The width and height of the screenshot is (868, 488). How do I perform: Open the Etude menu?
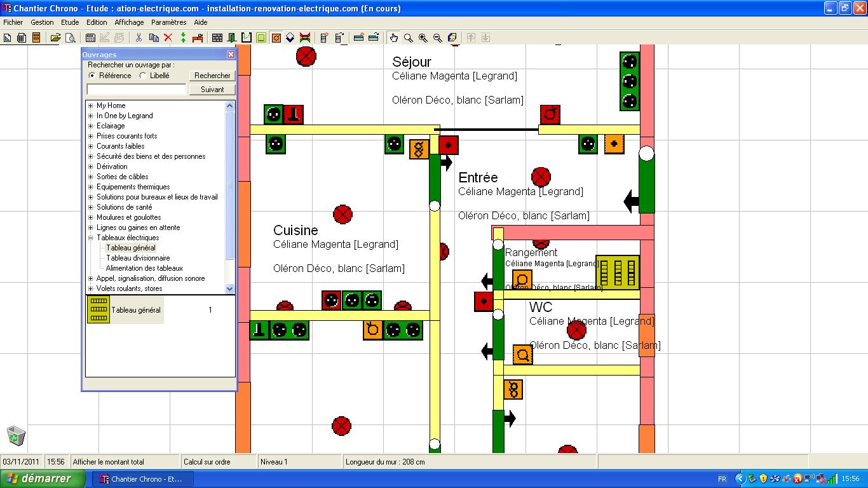[70, 22]
